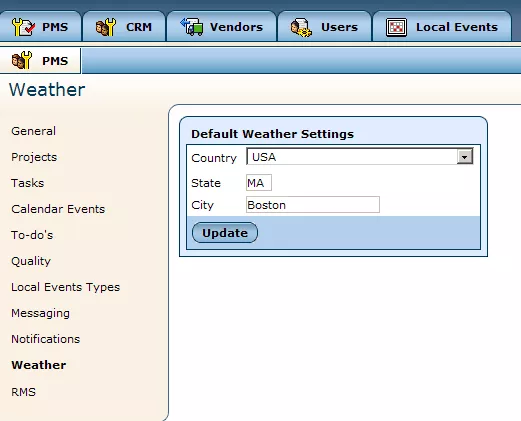Click the PMS wrench-and-checklist tab icon

[x=23, y=27]
